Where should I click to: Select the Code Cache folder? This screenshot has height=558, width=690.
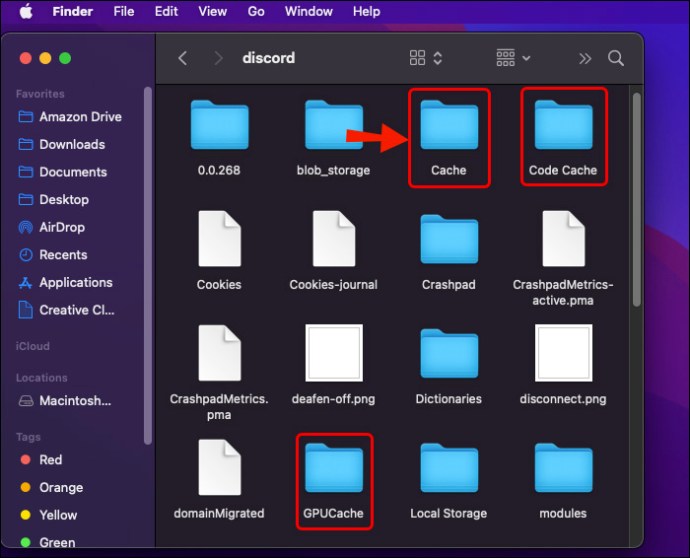(x=563, y=136)
